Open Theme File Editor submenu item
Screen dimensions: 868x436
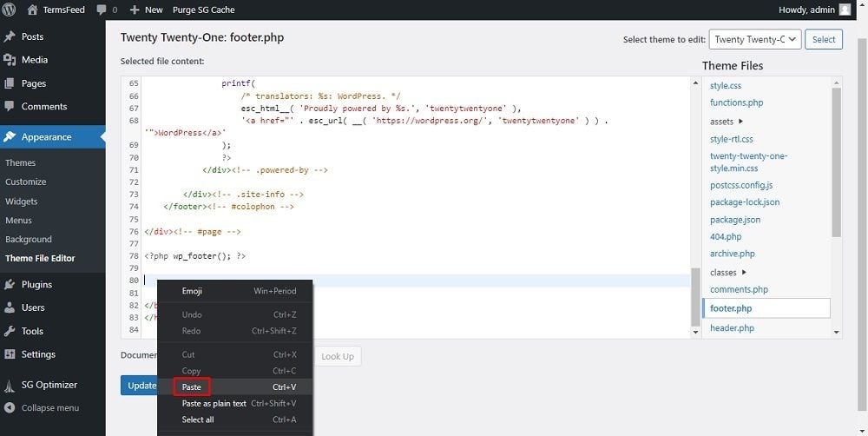pos(40,258)
